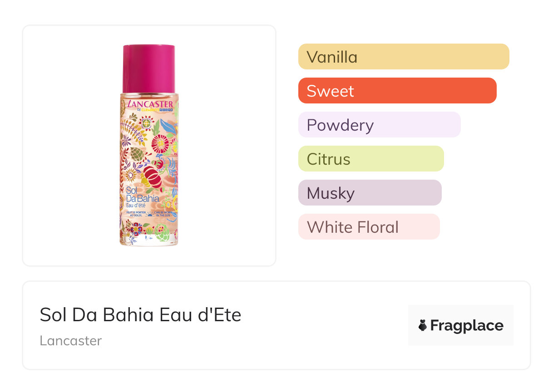Click the blue Sol Da Bahia bottle label
The image size is (553, 392).
[142, 195]
